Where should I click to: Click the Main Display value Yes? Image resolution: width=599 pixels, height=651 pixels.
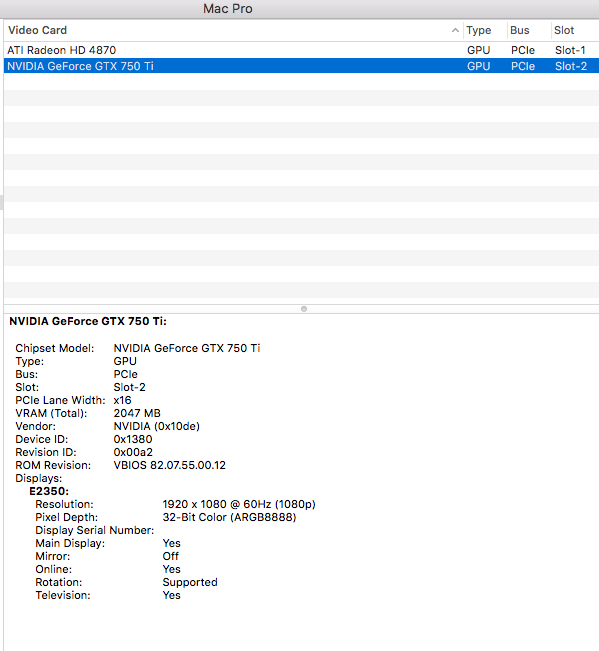171,543
